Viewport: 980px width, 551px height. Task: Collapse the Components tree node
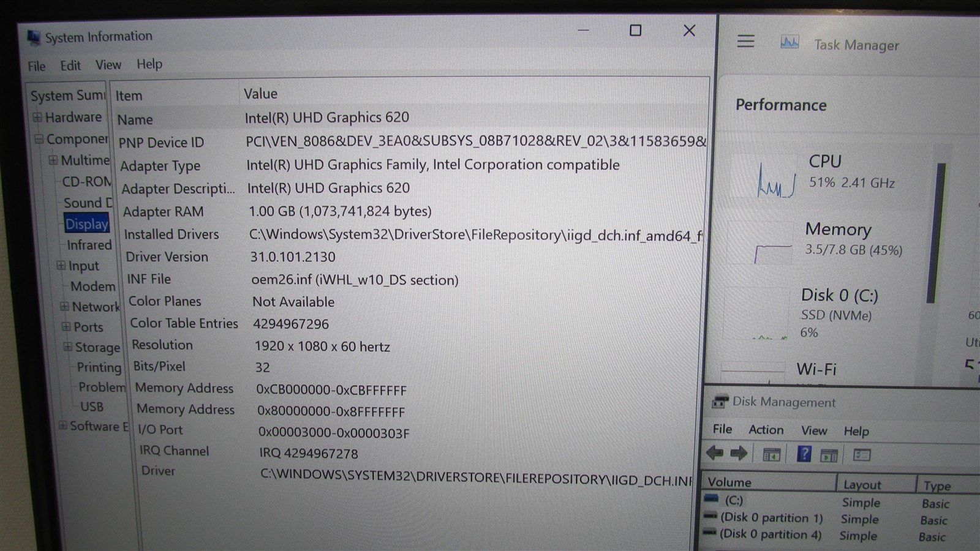39,139
